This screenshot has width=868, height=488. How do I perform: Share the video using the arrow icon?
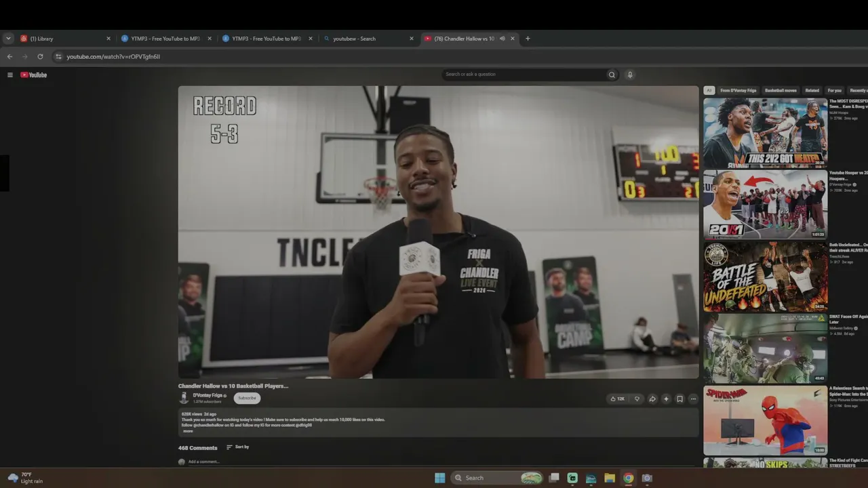(x=652, y=399)
